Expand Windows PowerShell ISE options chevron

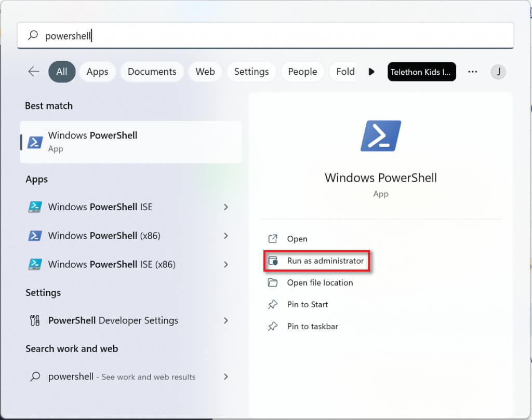point(226,207)
